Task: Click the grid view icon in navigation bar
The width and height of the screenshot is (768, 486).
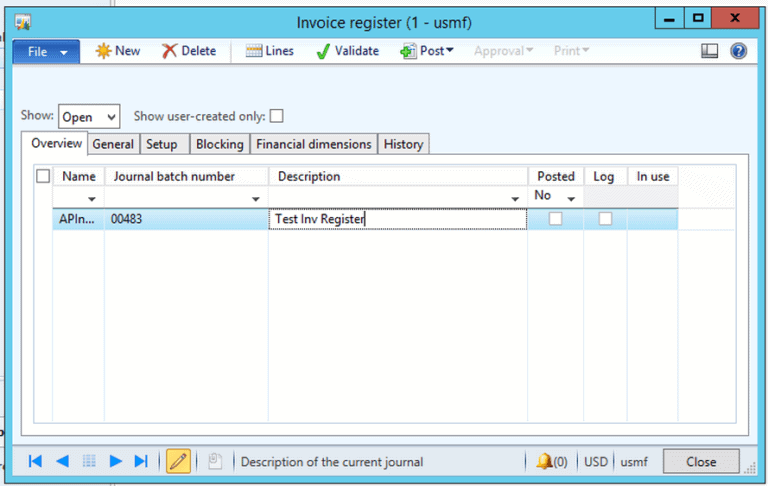Action: click(x=89, y=461)
